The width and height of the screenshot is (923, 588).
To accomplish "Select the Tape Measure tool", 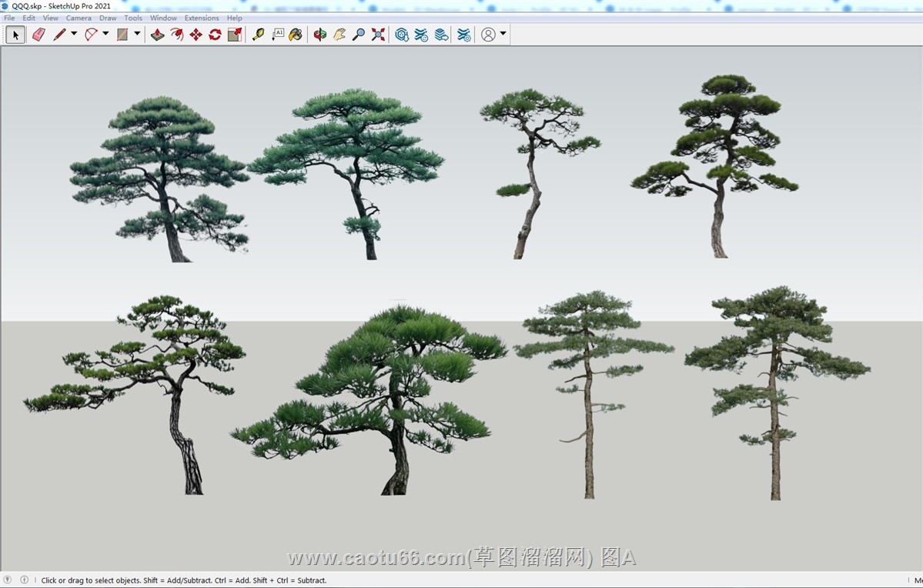I will point(258,35).
